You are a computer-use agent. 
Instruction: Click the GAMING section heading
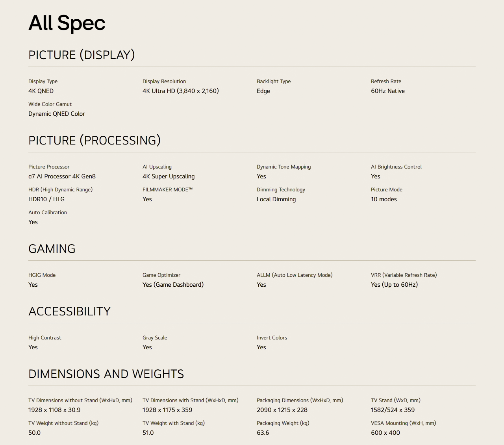pos(52,248)
